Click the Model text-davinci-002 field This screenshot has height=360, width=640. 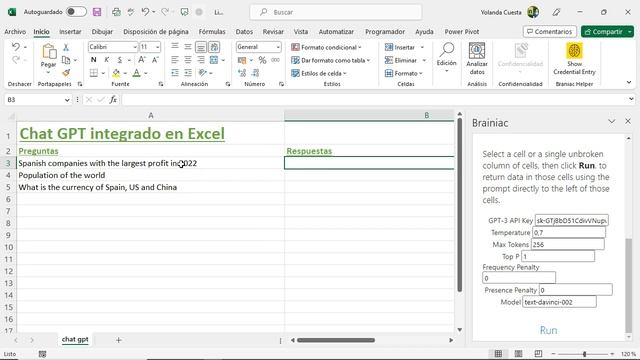click(559, 302)
